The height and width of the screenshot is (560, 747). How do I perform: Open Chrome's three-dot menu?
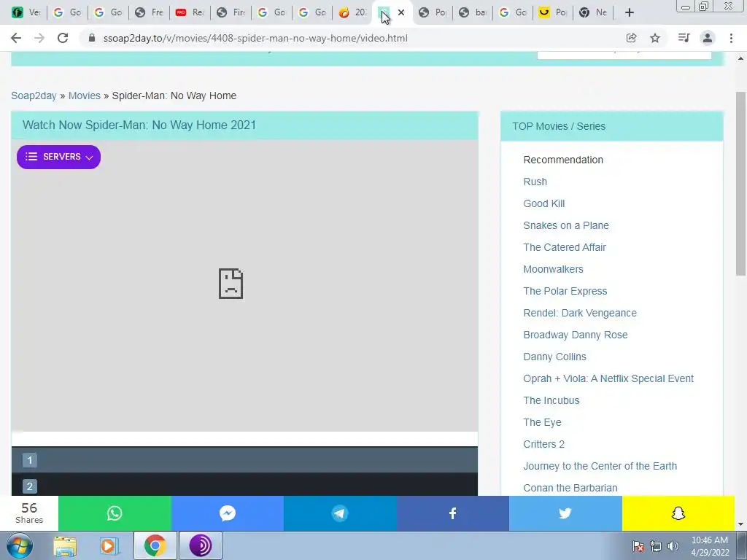731,38
